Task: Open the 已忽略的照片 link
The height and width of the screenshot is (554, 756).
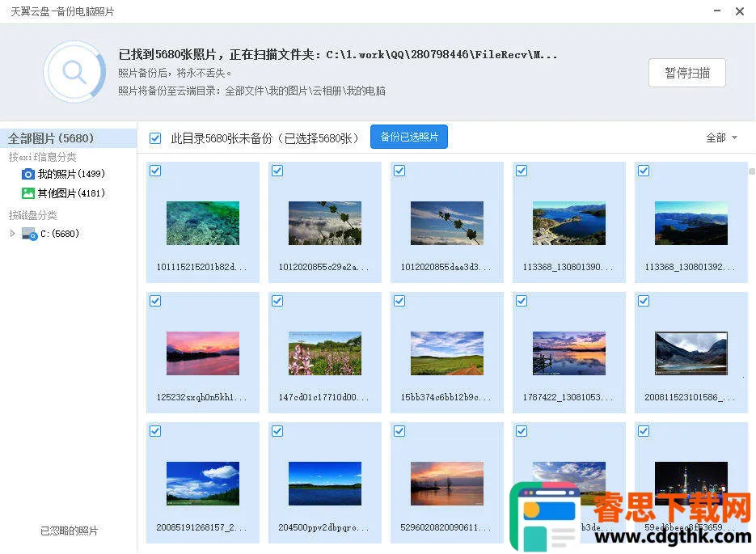Action: [70, 531]
